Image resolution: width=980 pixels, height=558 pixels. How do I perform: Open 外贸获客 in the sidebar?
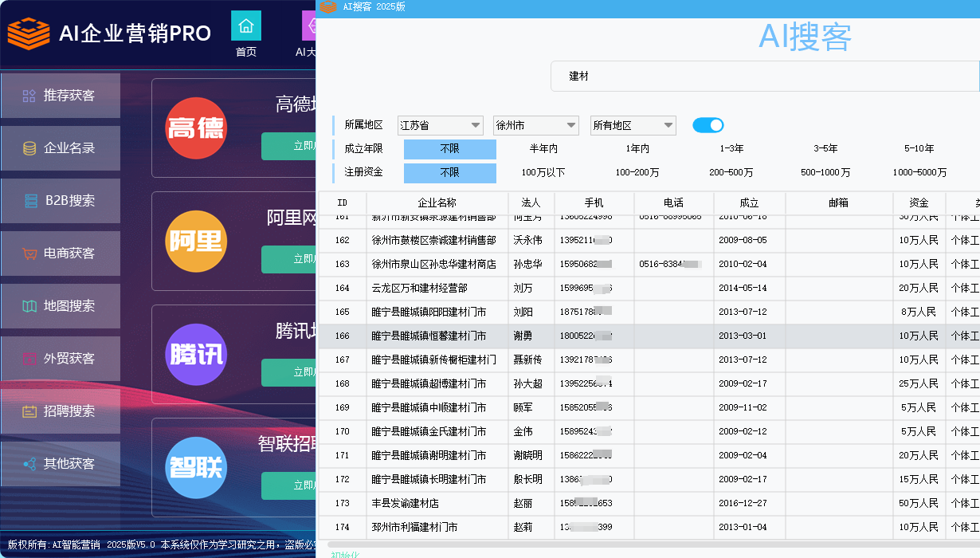[61, 359]
